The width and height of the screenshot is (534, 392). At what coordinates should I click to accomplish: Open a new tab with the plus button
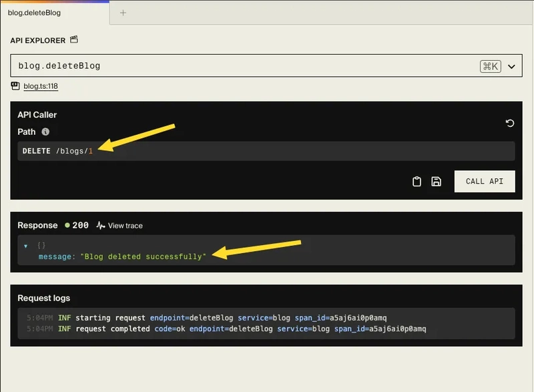tap(123, 13)
